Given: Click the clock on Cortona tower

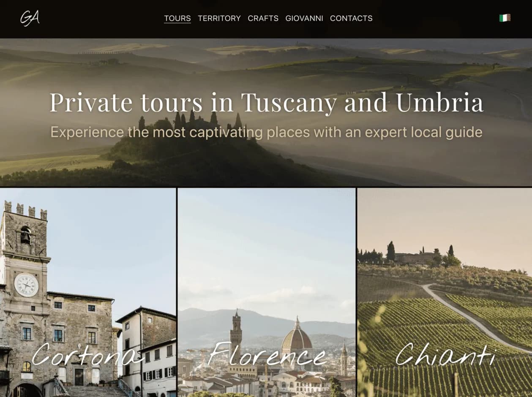Looking at the screenshot, I should 26,285.
